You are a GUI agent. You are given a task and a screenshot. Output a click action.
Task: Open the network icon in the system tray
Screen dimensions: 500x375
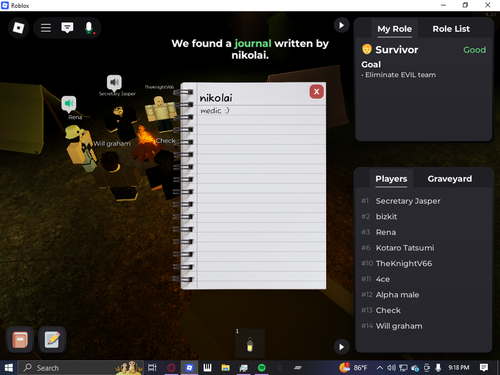tap(403, 368)
